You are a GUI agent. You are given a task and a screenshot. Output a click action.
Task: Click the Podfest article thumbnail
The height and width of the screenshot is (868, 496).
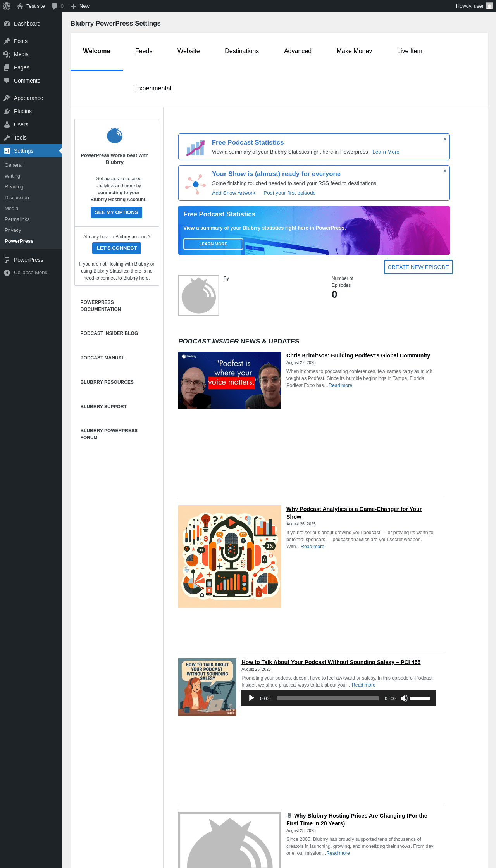coord(230,380)
